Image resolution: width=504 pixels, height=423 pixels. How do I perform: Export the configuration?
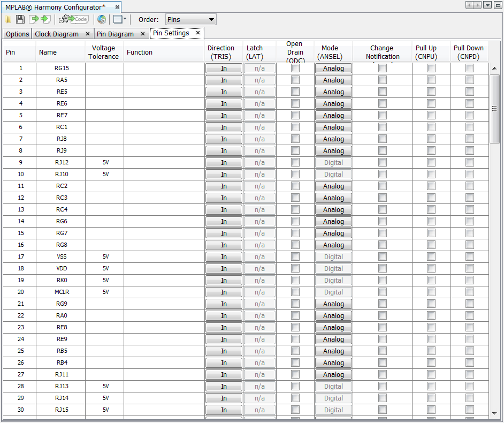(43, 19)
